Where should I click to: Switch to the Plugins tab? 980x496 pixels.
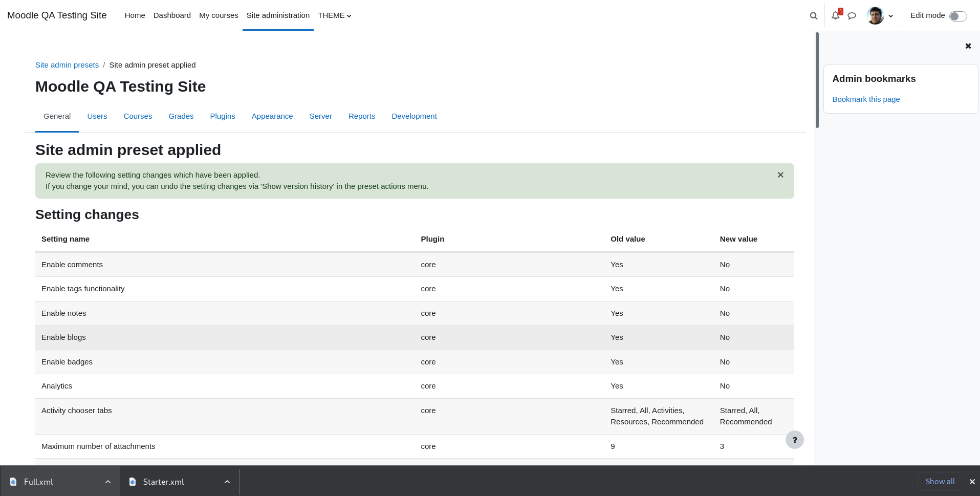pos(223,116)
